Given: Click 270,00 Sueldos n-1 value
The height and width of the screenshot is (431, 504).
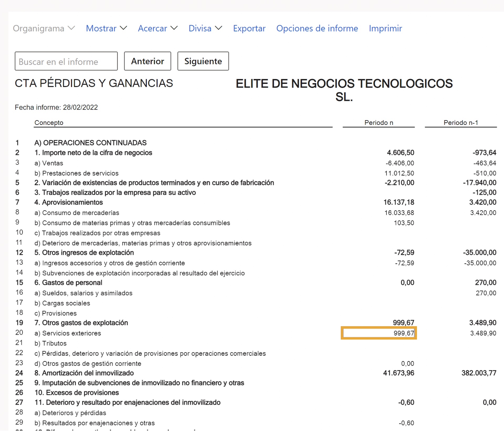Looking at the screenshot, I should point(486,293).
